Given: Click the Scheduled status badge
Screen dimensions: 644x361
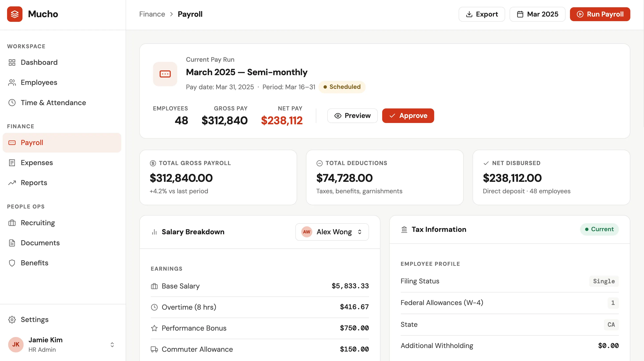Looking at the screenshot, I should (342, 87).
